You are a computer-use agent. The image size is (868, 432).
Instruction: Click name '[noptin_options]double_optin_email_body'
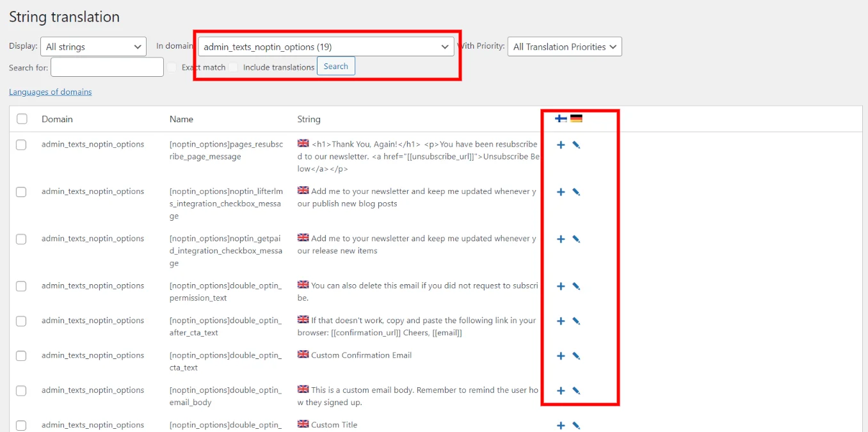pyautogui.click(x=225, y=396)
